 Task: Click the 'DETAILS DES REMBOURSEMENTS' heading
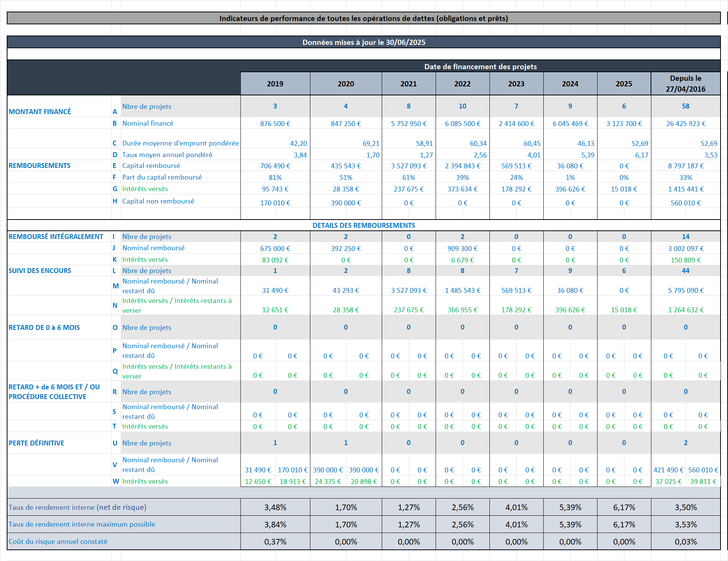tap(363, 225)
